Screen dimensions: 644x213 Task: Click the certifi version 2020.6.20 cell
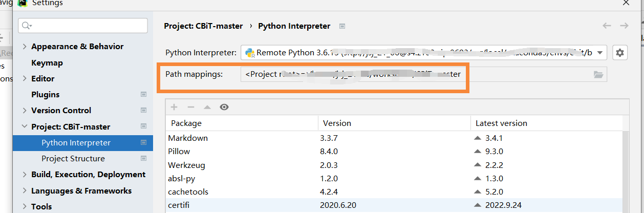pos(337,205)
